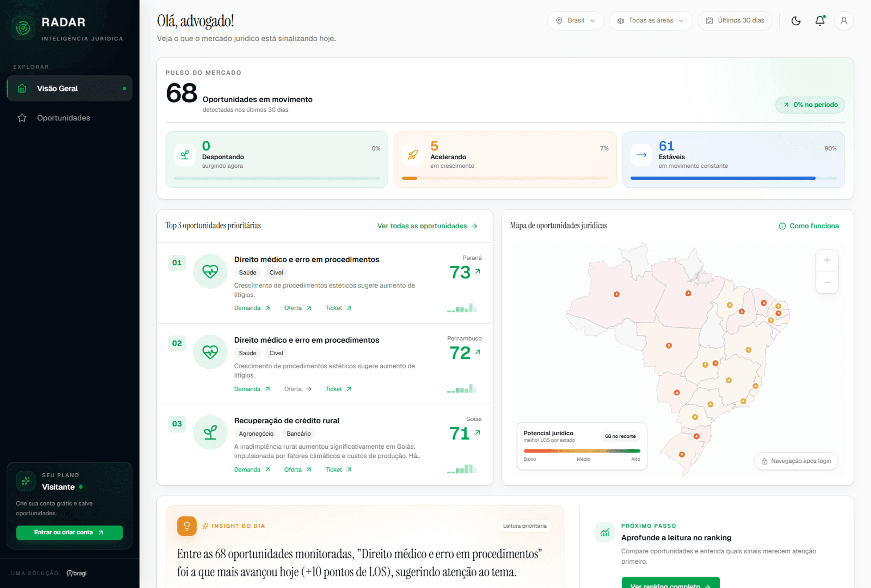
Task: Toggle dark mode moon icon
Action: click(x=796, y=21)
